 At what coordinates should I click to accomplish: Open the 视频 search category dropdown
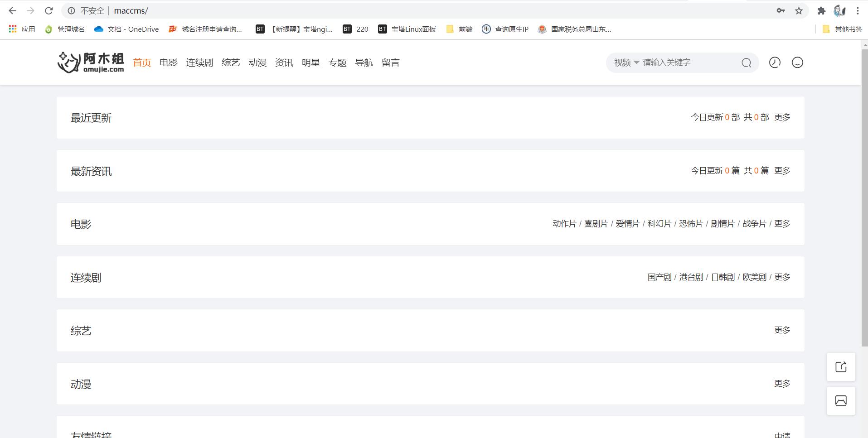tap(626, 63)
